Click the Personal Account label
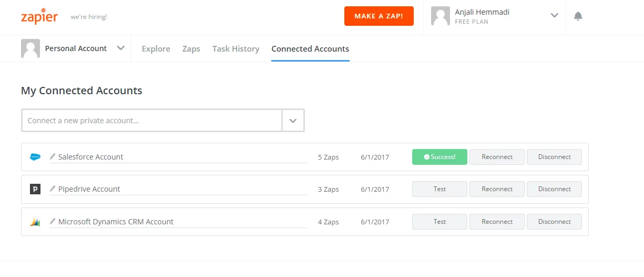Screen dimensions: 644x277 (76, 48)
